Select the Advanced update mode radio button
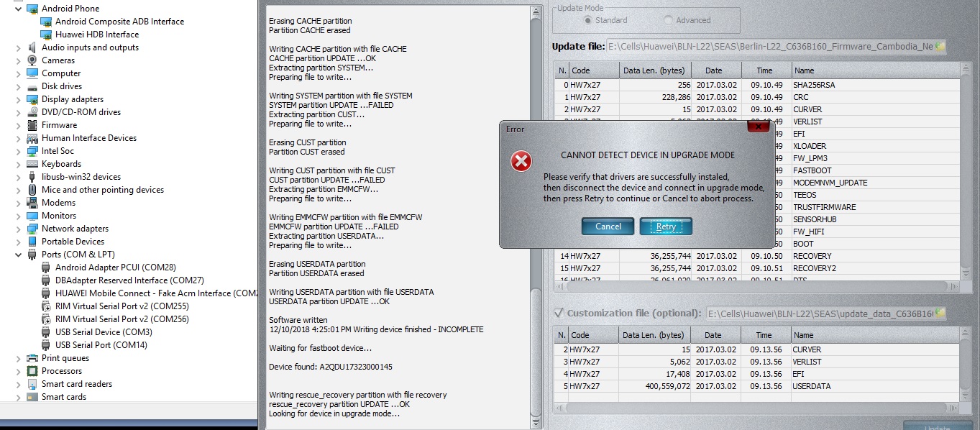This screenshot has width=980, height=430. pos(669,20)
